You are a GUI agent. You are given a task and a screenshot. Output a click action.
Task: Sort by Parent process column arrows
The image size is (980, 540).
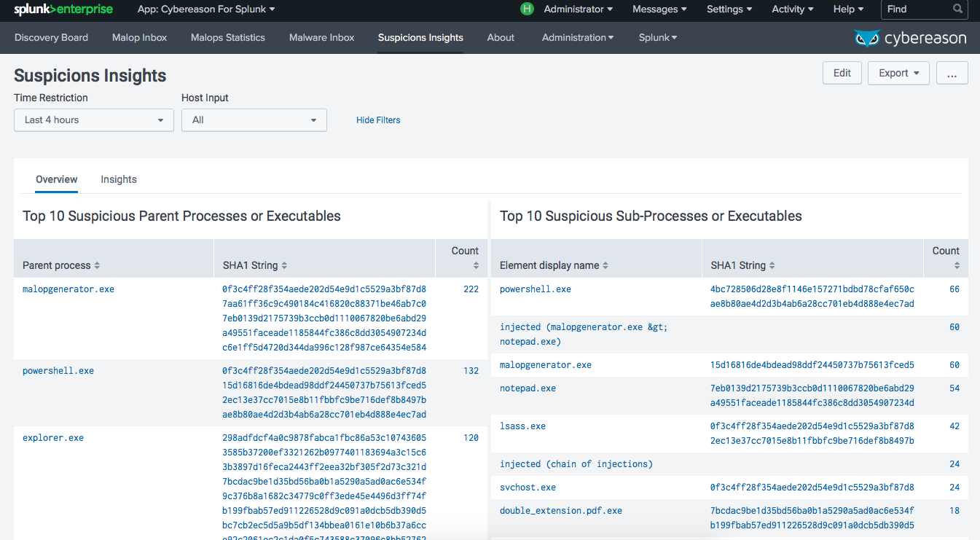coord(97,266)
